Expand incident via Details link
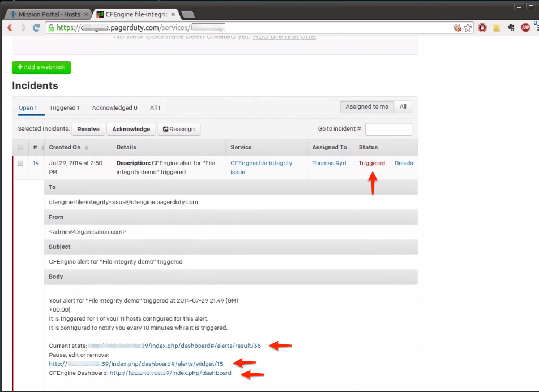The height and width of the screenshot is (392, 539). [404, 163]
